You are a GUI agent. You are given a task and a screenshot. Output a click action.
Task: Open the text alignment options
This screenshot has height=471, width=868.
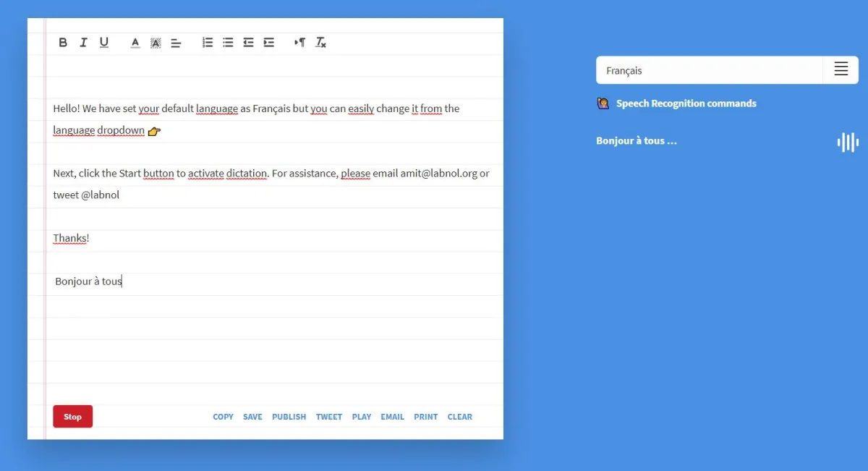tap(176, 43)
